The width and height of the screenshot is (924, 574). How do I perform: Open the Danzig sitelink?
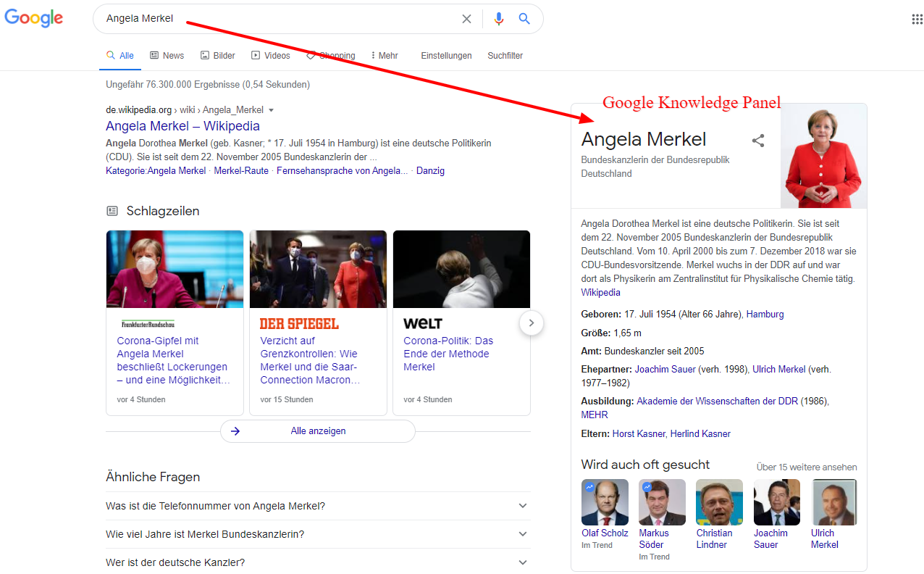click(x=430, y=171)
